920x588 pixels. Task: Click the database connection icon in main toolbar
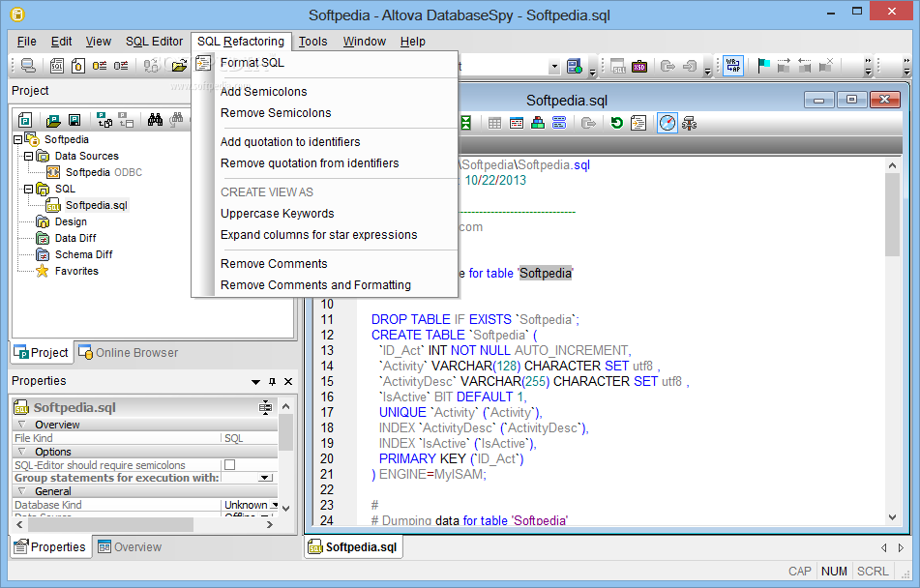click(28, 66)
